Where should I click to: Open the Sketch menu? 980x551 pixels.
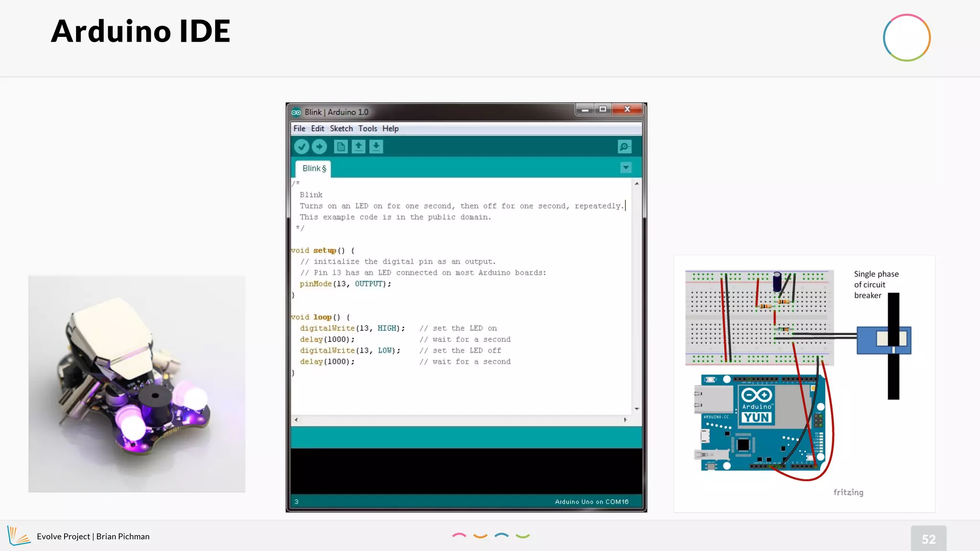click(341, 129)
